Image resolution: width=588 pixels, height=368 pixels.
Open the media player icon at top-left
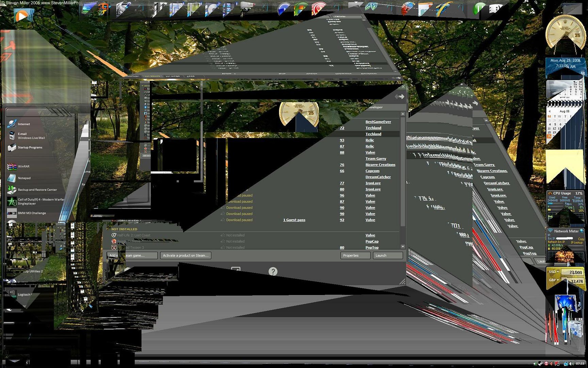click(21, 16)
